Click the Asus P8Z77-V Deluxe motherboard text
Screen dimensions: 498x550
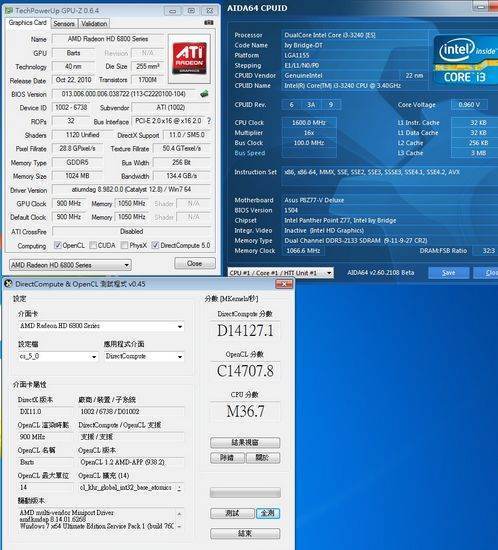point(314,200)
